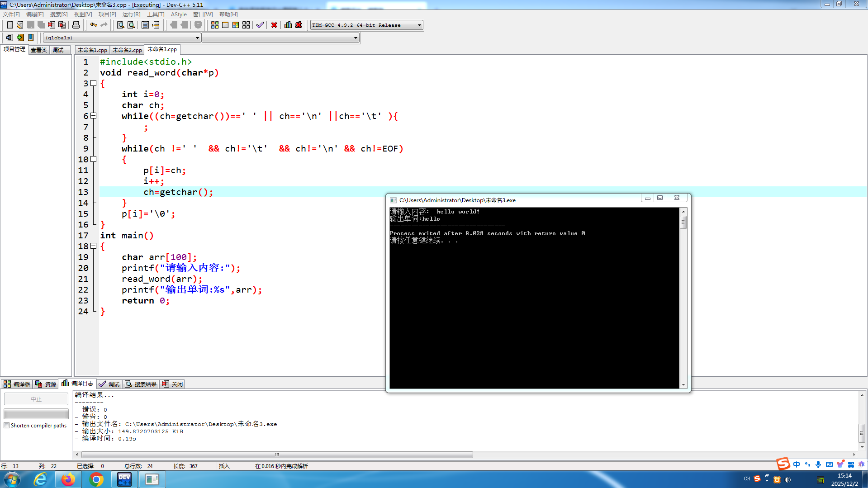Open the 工具[T] menu
Screen dimensions: 868x488
(156, 14)
